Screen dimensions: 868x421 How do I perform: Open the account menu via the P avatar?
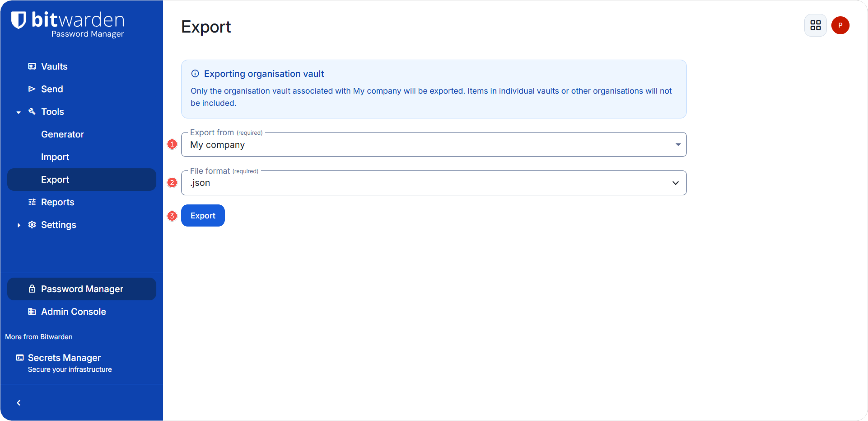pyautogui.click(x=840, y=25)
